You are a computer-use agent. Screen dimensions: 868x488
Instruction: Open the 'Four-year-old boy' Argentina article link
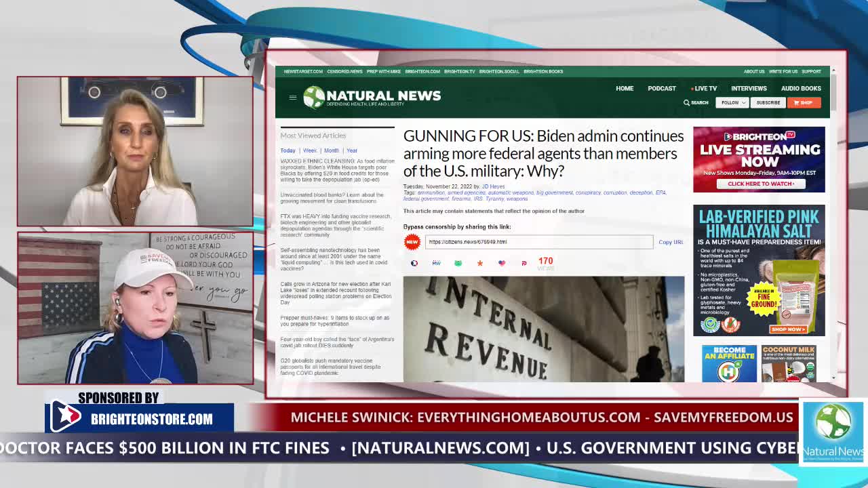click(337, 342)
